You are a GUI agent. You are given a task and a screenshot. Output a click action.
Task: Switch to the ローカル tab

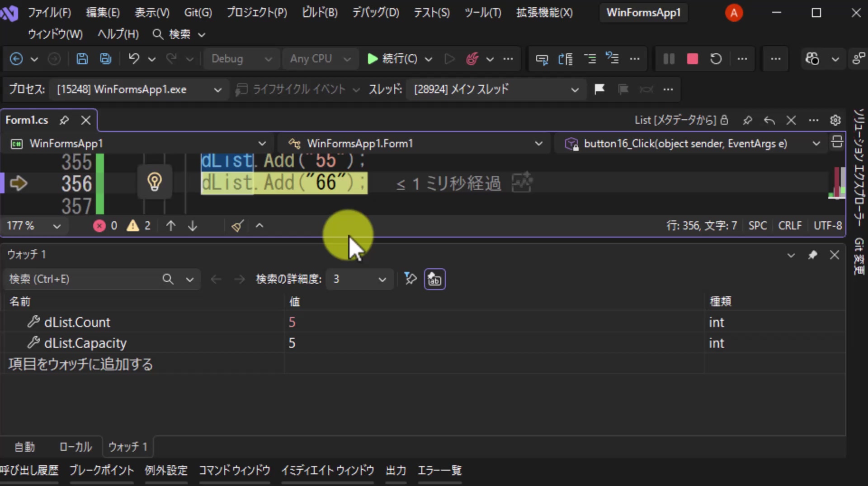tap(75, 447)
